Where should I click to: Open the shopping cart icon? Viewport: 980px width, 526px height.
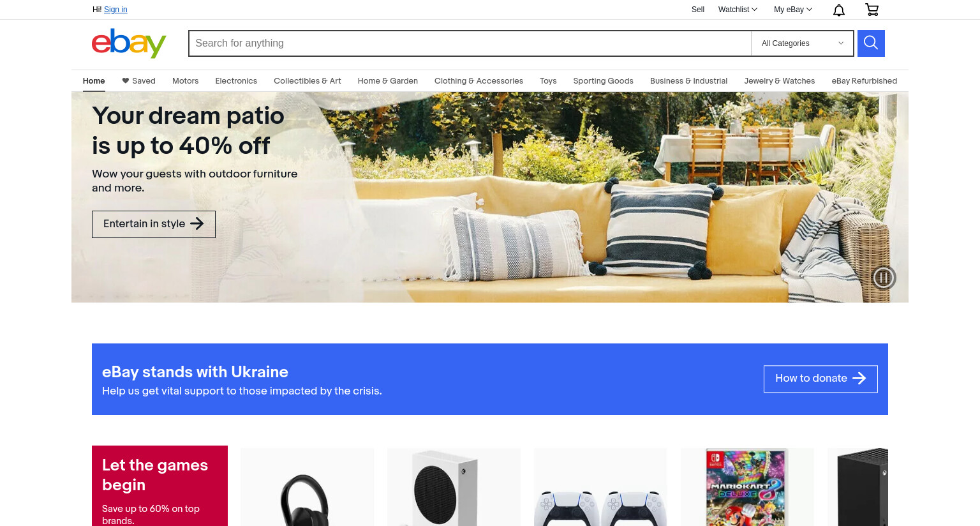pos(872,10)
